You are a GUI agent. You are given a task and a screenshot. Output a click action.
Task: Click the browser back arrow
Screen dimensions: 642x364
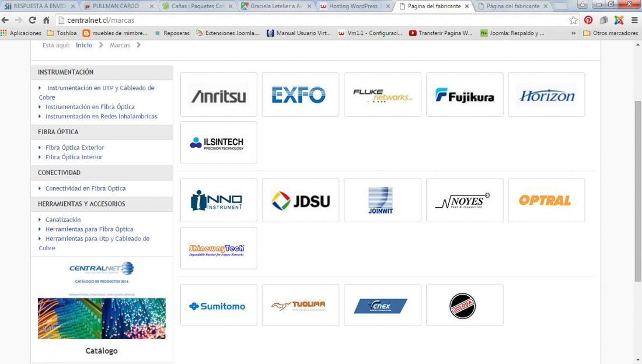(5, 20)
